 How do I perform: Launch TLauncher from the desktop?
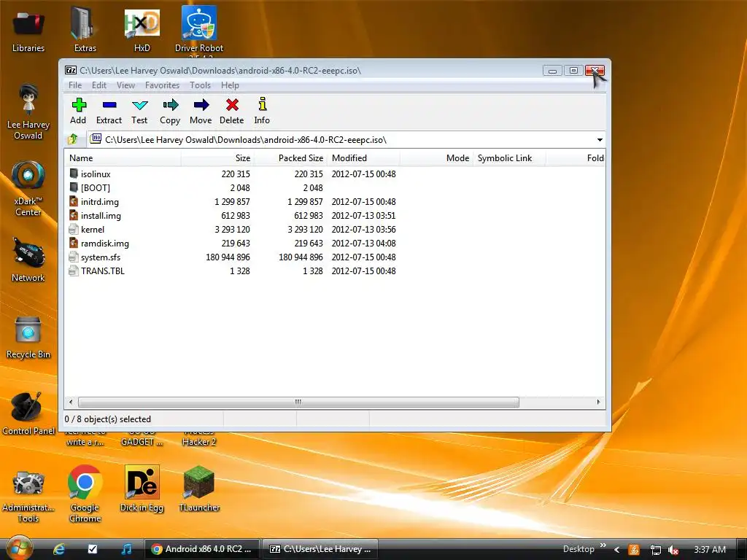point(199,489)
